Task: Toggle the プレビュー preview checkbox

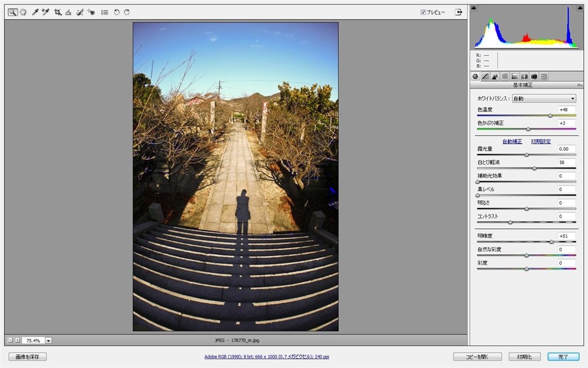Action: point(423,12)
